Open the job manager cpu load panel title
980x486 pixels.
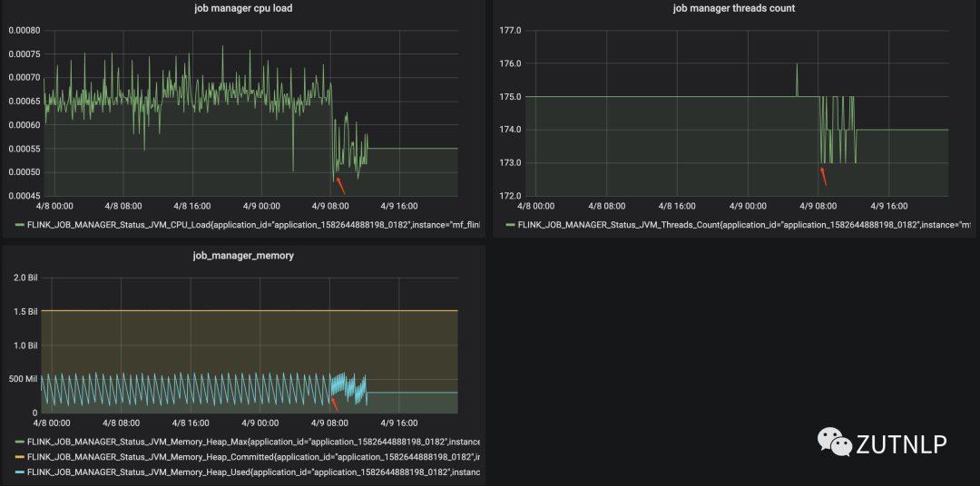pyautogui.click(x=243, y=9)
